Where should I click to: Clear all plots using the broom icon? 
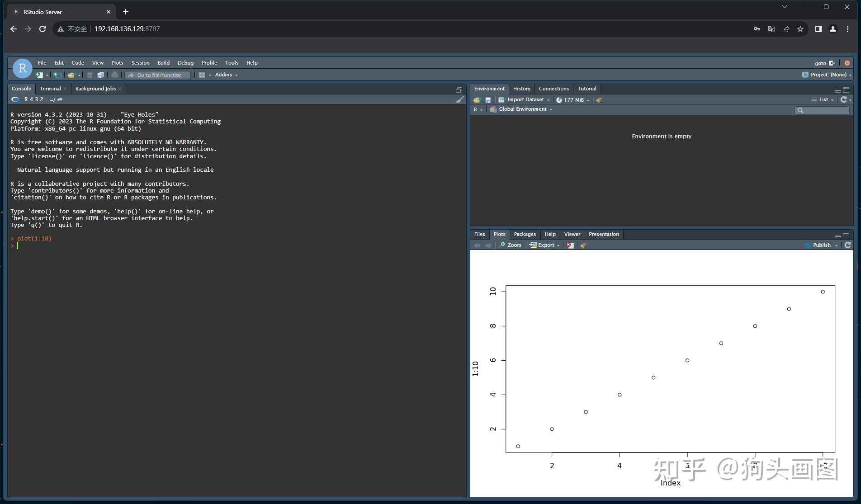[x=583, y=245]
